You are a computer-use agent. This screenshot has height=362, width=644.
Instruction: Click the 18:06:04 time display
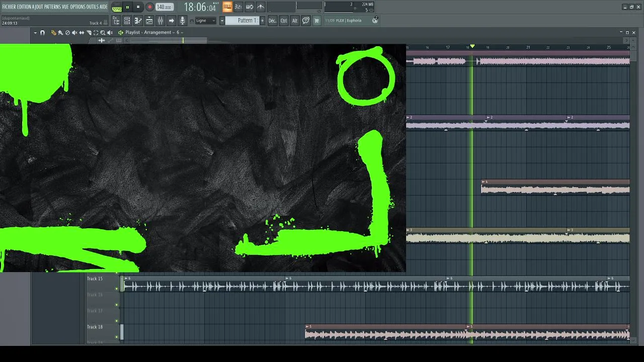click(200, 7)
